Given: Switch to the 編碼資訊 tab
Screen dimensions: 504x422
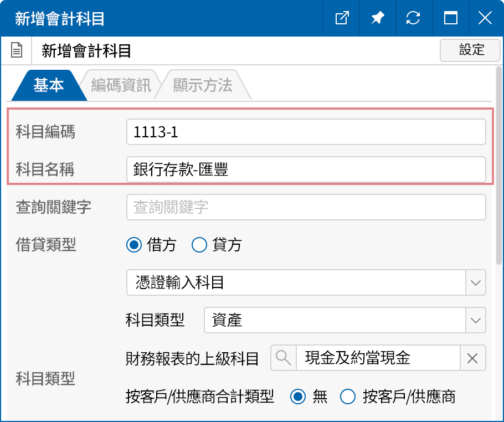Looking at the screenshot, I should coord(119,84).
